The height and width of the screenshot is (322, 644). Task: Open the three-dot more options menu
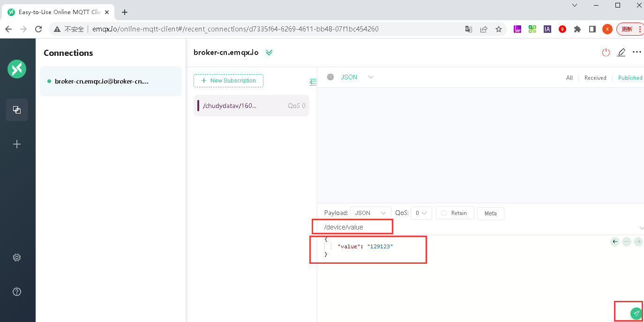[x=637, y=52]
